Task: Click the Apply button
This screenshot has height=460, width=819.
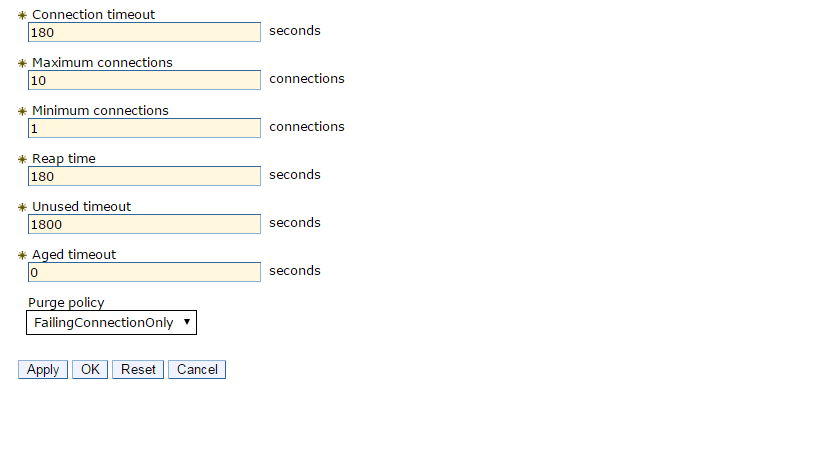Action: pyautogui.click(x=43, y=370)
